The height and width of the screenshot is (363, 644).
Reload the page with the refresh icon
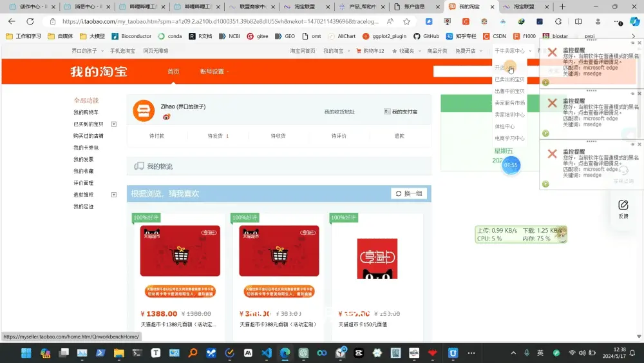(x=30, y=21)
